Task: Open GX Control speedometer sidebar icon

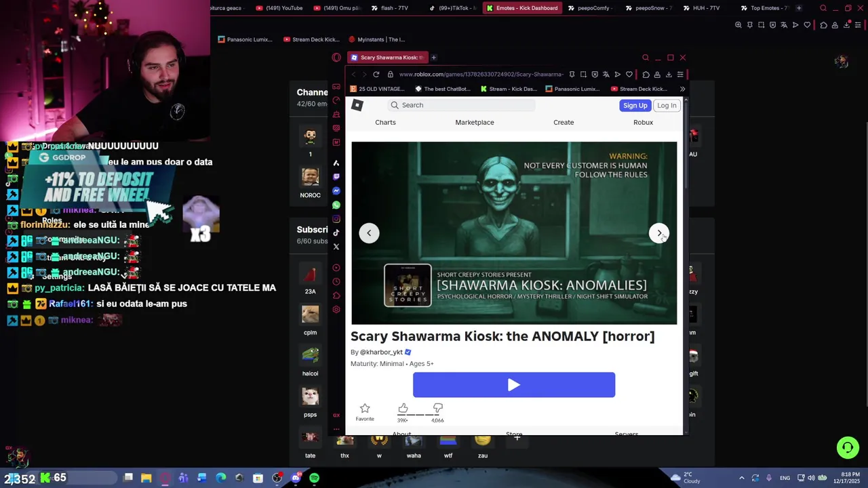Action: tap(336, 100)
